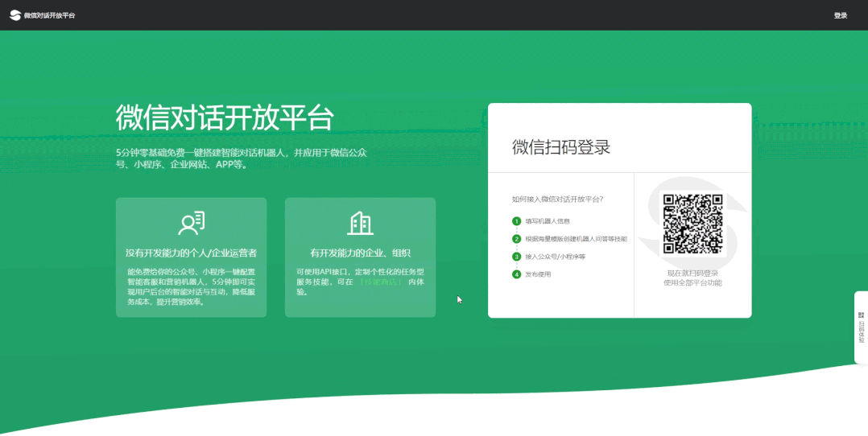Click the 填写机器人信息 step text
Image resolution: width=868 pixels, height=436 pixels.
pyautogui.click(x=548, y=221)
